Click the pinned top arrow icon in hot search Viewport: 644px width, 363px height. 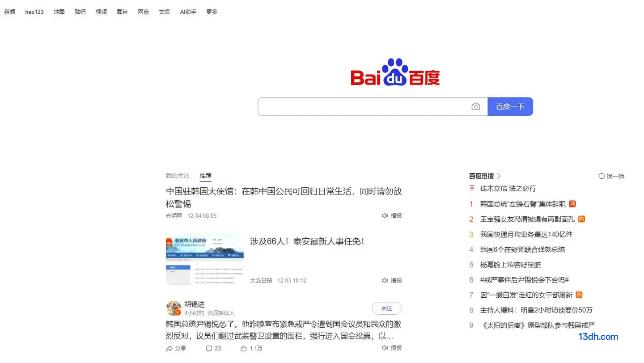(x=471, y=188)
